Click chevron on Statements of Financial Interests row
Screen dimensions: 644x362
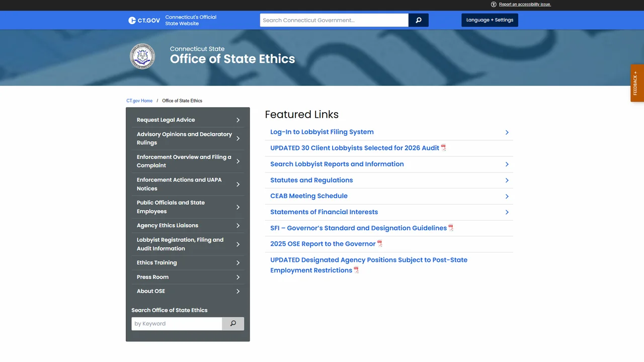[507, 213]
